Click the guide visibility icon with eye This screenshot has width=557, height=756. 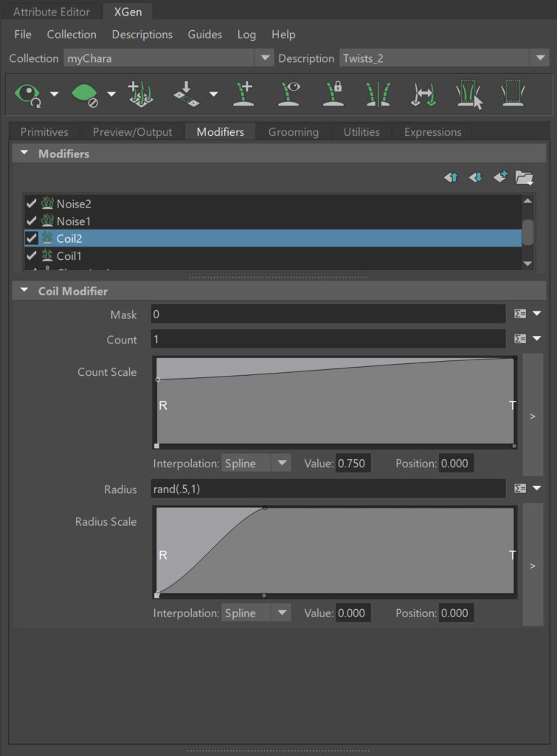pos(288,94)
